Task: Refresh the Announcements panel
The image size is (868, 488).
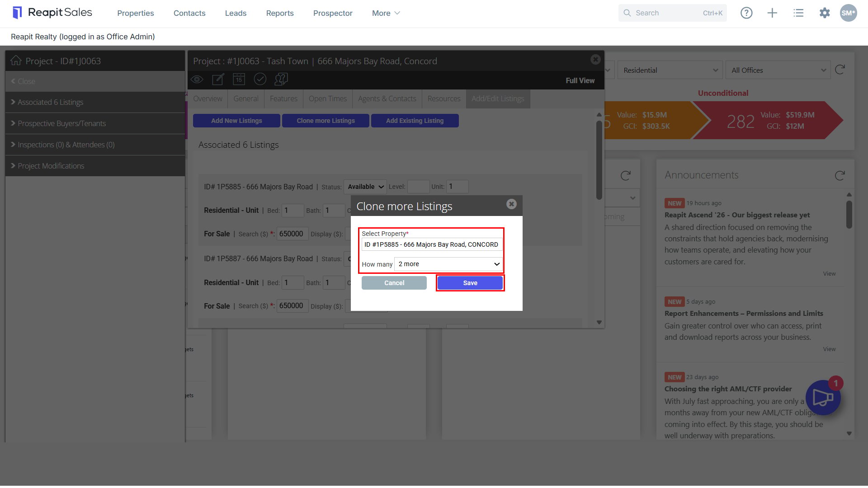Action: tap(840, 175)
